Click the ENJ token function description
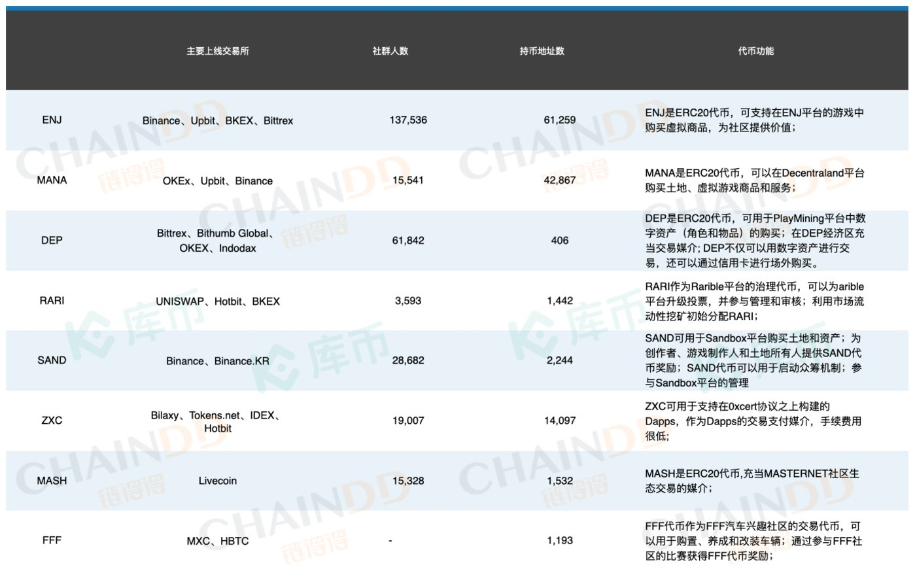The width and height of the screenshot is (915, 588). tap(755, 120)
